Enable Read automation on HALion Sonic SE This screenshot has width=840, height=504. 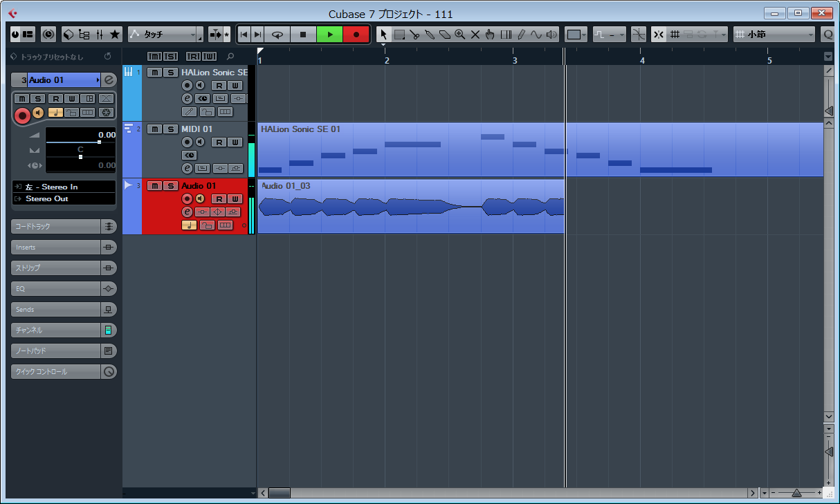click(x=219, y=86)
